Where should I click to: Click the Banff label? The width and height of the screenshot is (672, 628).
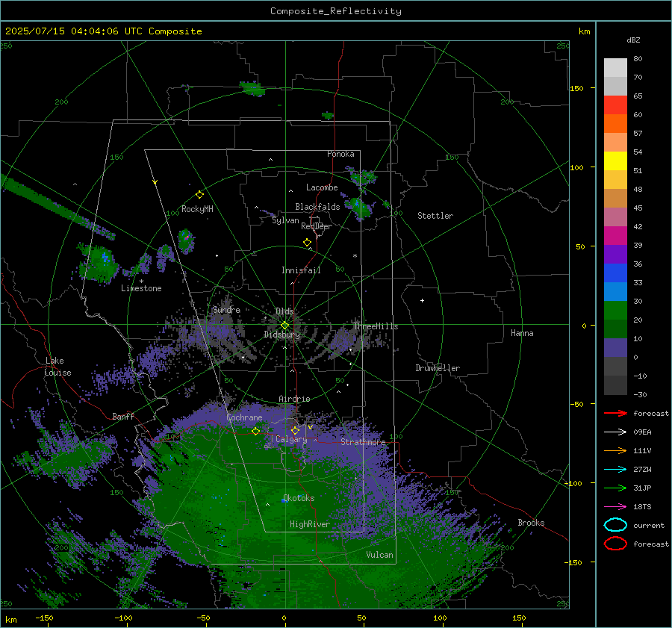click(x=123, y=416)
